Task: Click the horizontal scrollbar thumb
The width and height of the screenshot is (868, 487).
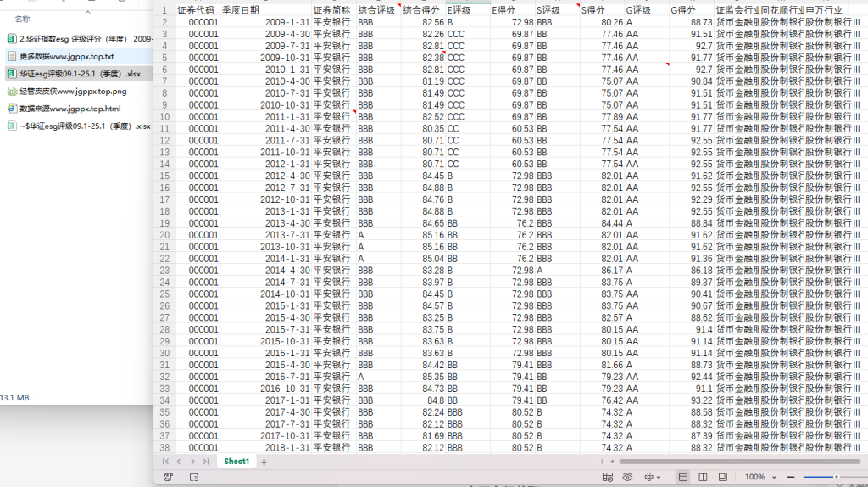Action: coord(739,461)
